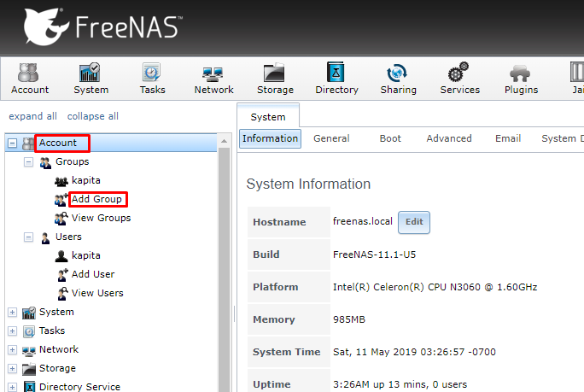Click the Directory toolbar icon
The height and width of the screenshot is (392, 584).
click(336, 79)
